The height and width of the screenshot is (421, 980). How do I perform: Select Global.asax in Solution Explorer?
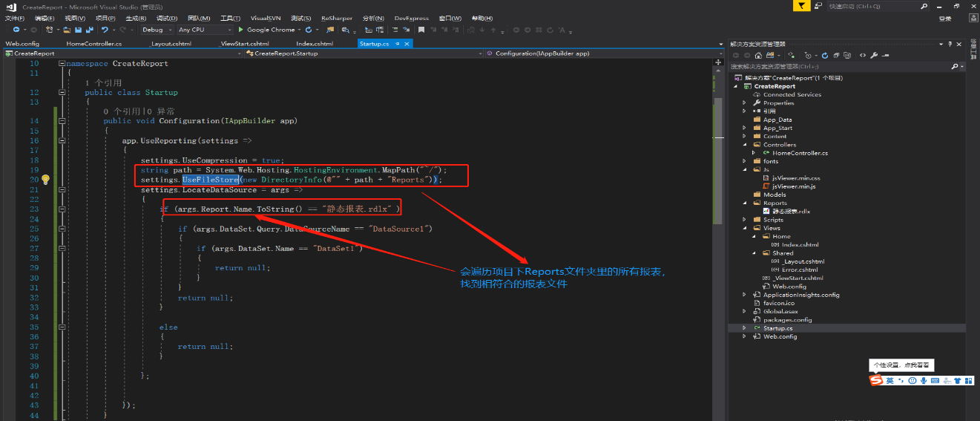click(x=780, y=312)
